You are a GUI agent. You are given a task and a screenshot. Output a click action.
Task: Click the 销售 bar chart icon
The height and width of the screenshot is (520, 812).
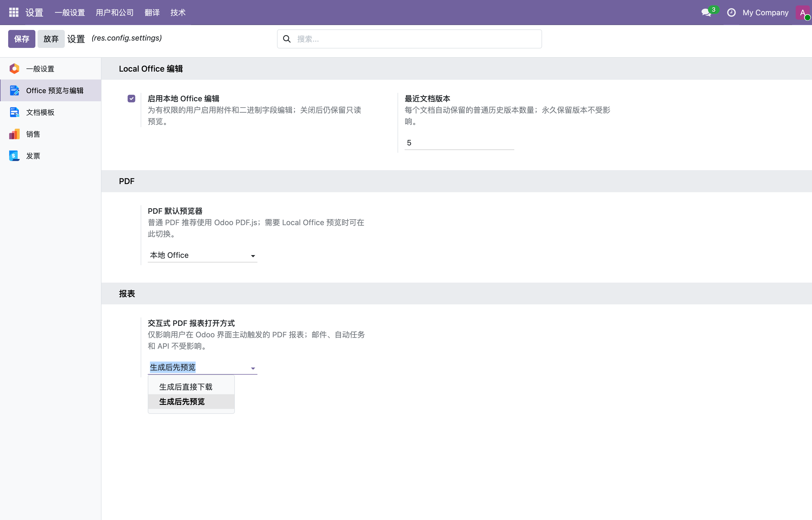coord(14,134)
